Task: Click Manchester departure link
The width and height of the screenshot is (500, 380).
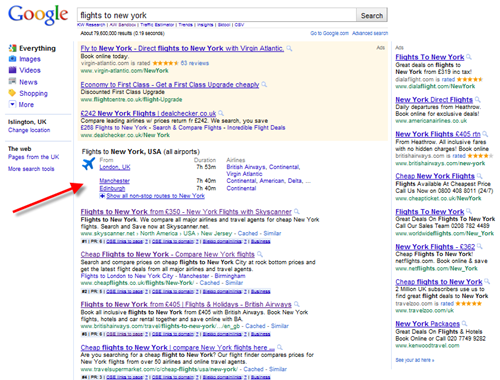Action: (x=114, y=181)
